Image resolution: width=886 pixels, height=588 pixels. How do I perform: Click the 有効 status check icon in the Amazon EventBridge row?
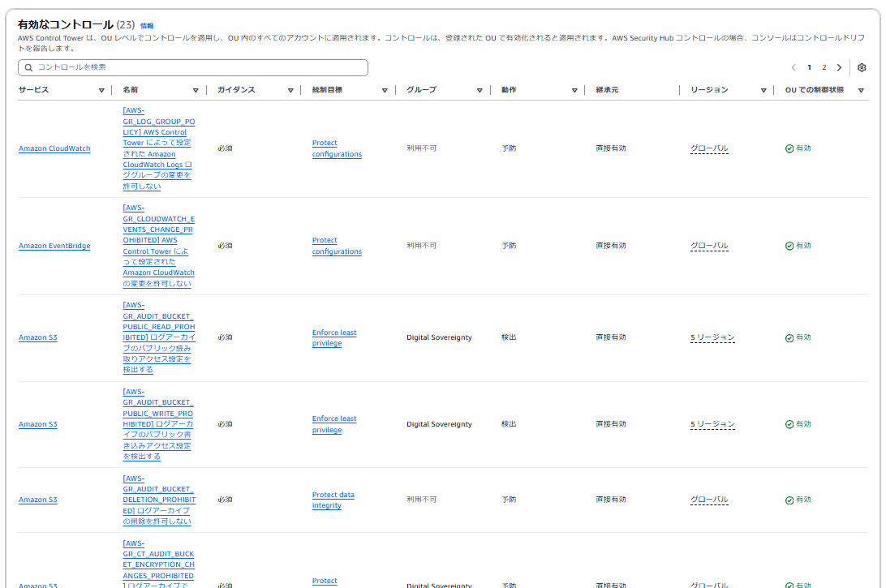point(789,246)
